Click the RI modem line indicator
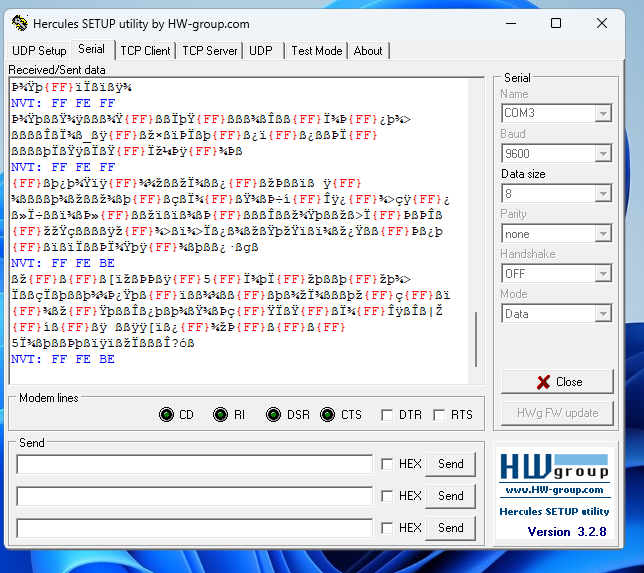The image size is (644, 573). click(x=221, y=414)
